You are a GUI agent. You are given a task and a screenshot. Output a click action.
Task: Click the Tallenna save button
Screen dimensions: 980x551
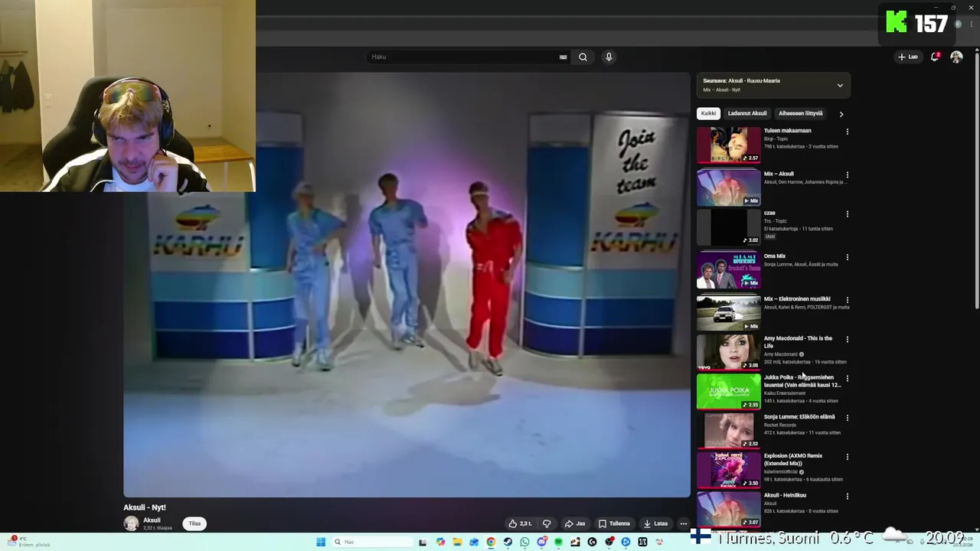pyautogui.click(x=614, y=523)
